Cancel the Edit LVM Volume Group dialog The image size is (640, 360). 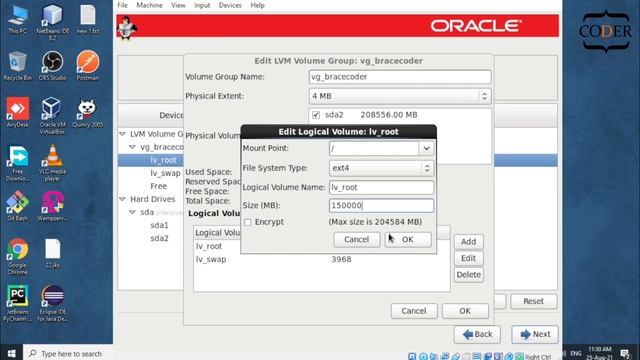[414, 311]
